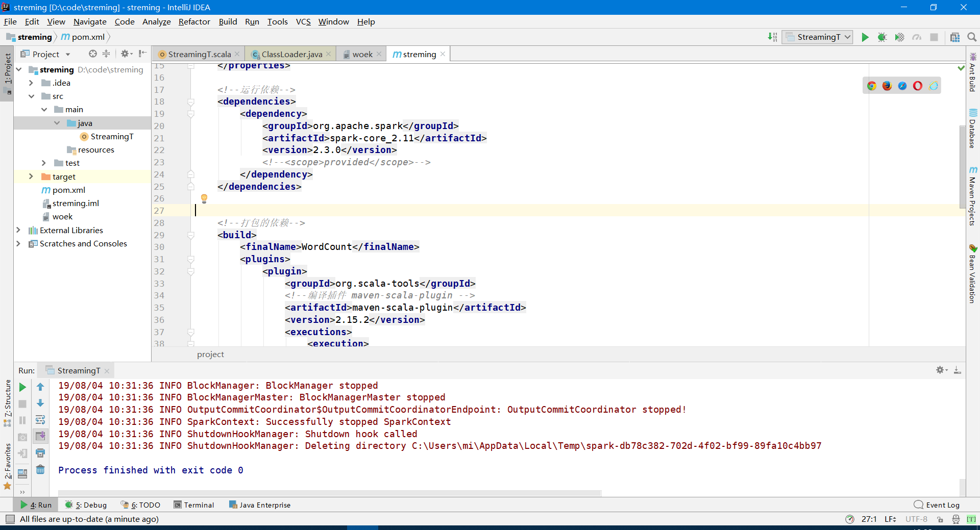Expand the .idea folder
Viewport: 980px width, 530px height.
coord(31,83)
